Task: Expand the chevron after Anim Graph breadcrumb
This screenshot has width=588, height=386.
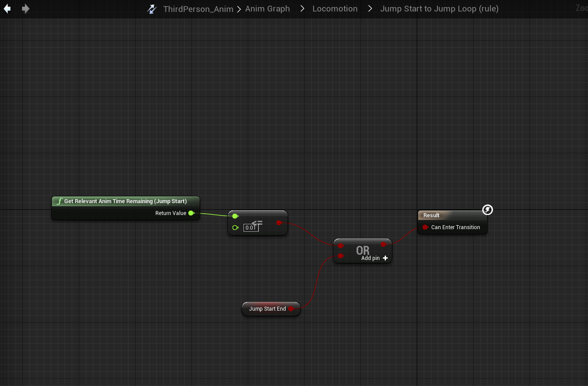Action: point(302,9)
